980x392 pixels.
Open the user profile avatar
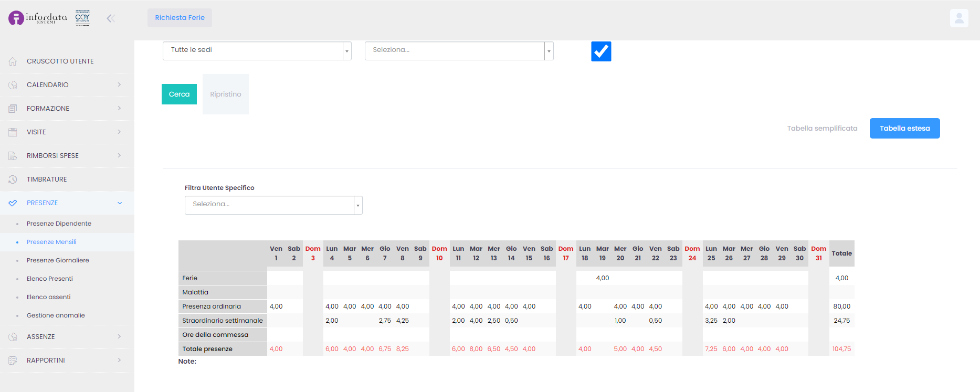(958, 18)
